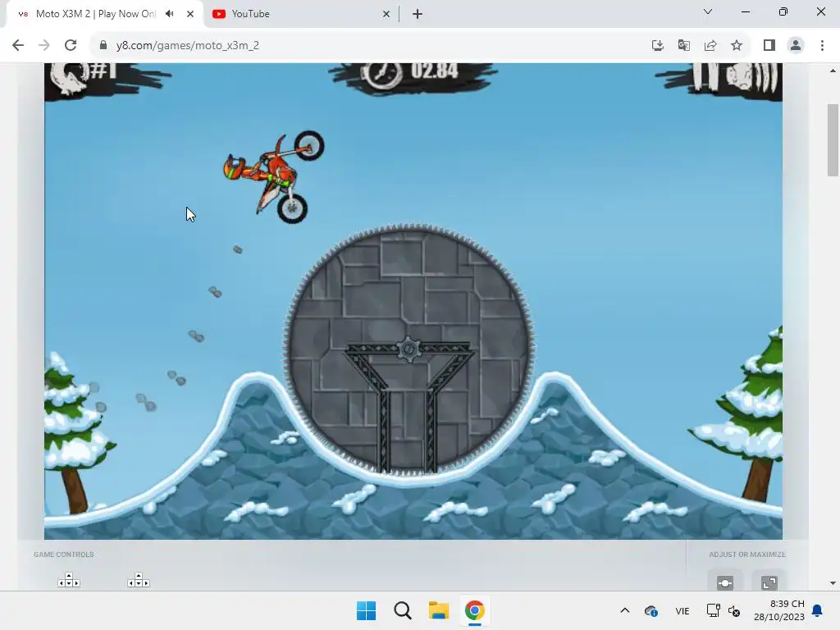The width and height of the screenshot is (840, 630).
Task: Close the Moto X3M 2 tab
Action: pyautogui.click(x=190, y=14)
